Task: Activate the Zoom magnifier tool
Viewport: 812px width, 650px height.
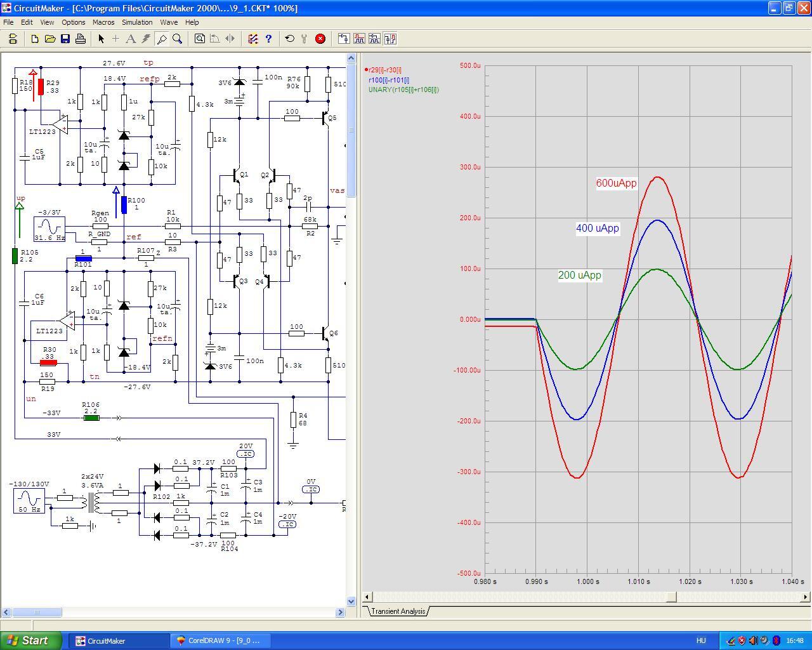Action: point(178,39)
